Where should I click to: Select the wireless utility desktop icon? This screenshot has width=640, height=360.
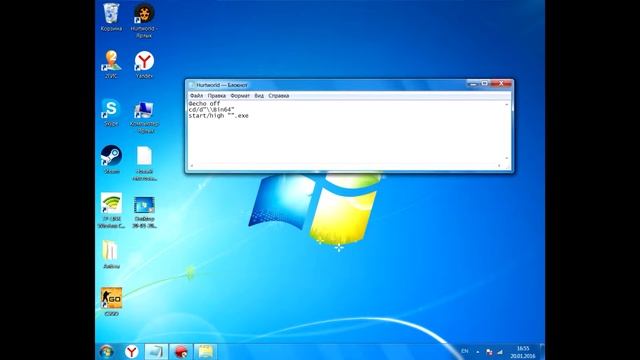(x=111, y=210)
